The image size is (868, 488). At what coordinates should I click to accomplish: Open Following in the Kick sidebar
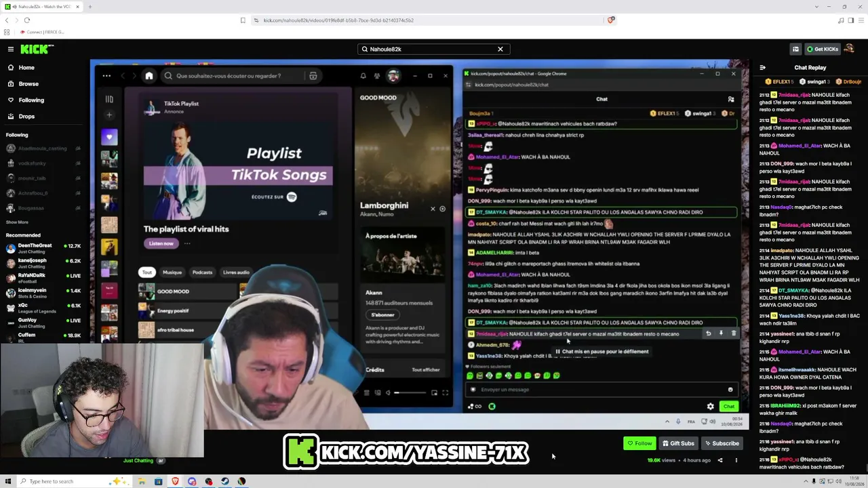(x=31, y=100)
